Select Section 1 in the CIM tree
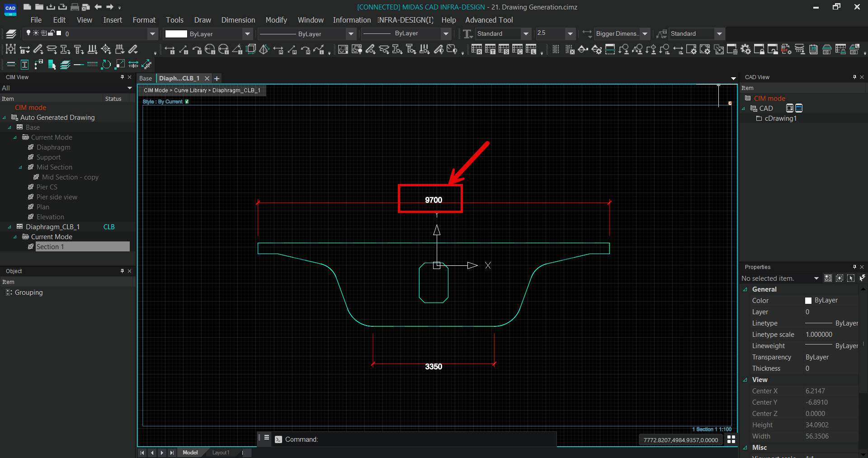The height and width of the screenshot is (458, 868). [x=50, y=247]
